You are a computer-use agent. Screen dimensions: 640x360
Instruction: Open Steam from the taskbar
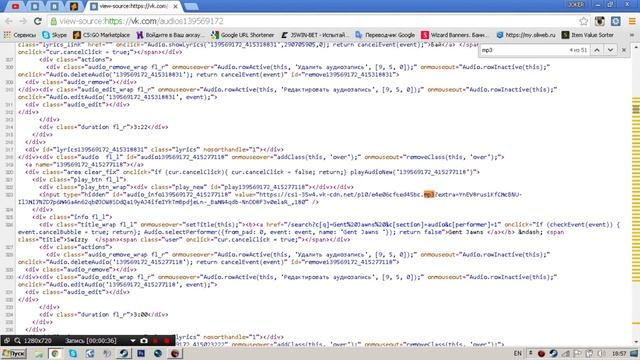124,353
